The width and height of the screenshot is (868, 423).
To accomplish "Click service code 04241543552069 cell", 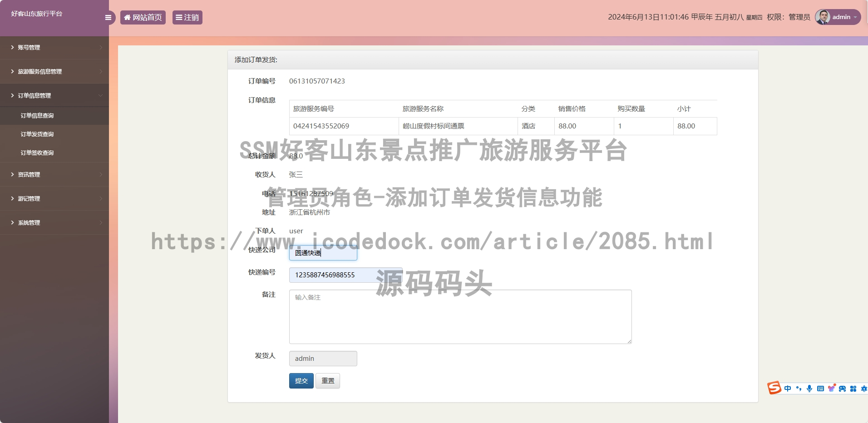I will click(x=344, y=126).
